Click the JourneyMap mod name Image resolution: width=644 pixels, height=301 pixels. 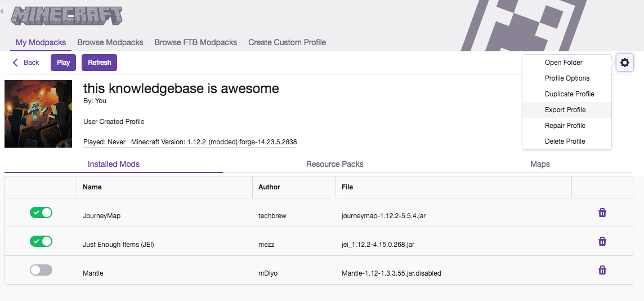tap(101, 215)
